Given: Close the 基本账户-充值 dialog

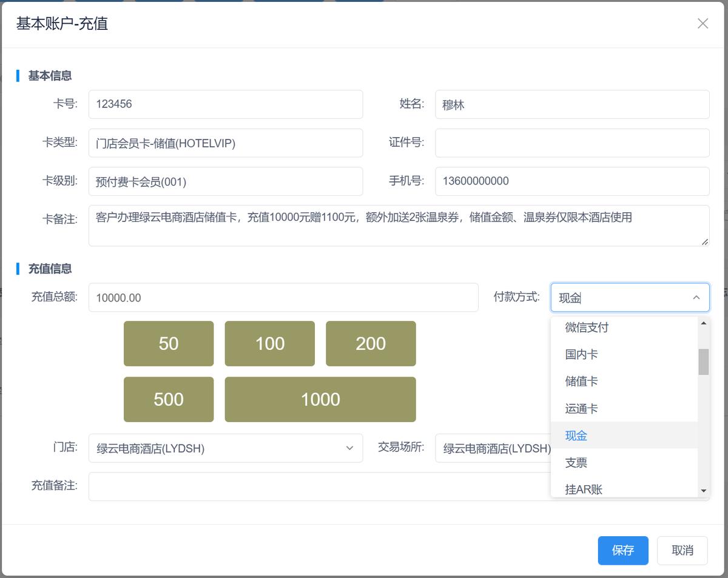Looking at the screenshot, I should click(703, 23).
